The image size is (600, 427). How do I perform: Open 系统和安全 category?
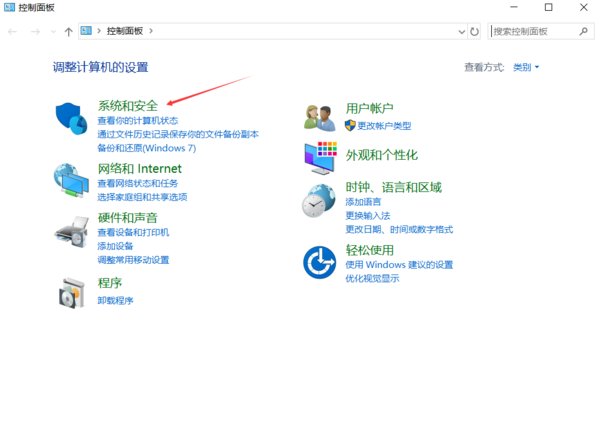pos(128,106)
